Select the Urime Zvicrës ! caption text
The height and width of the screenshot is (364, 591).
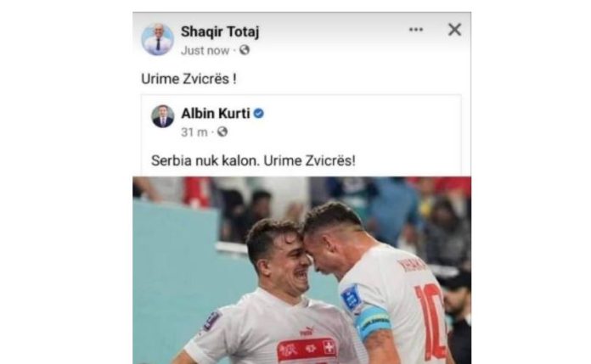point(189,79)
